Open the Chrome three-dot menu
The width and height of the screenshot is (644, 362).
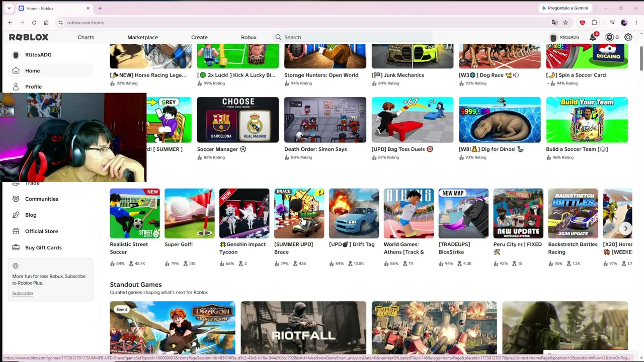636,23
